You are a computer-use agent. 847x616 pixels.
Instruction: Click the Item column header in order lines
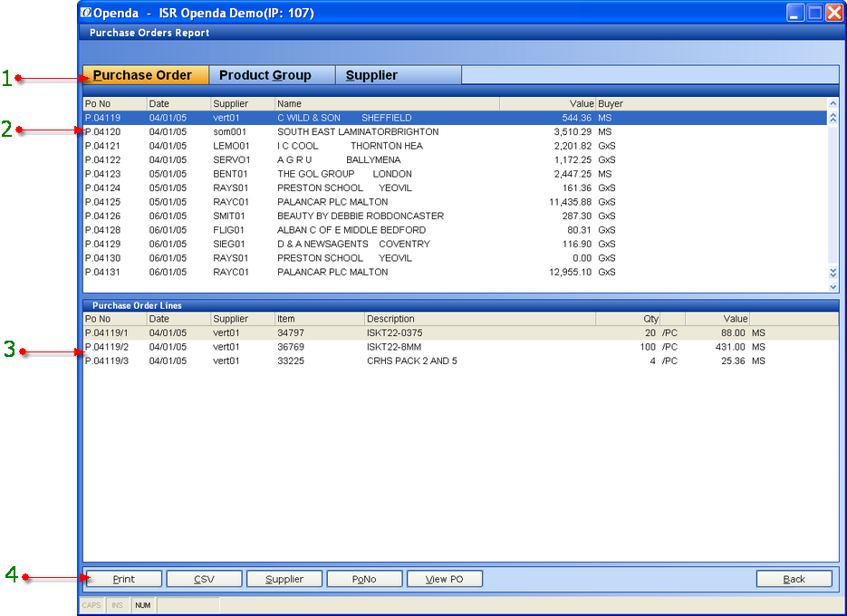320,319
